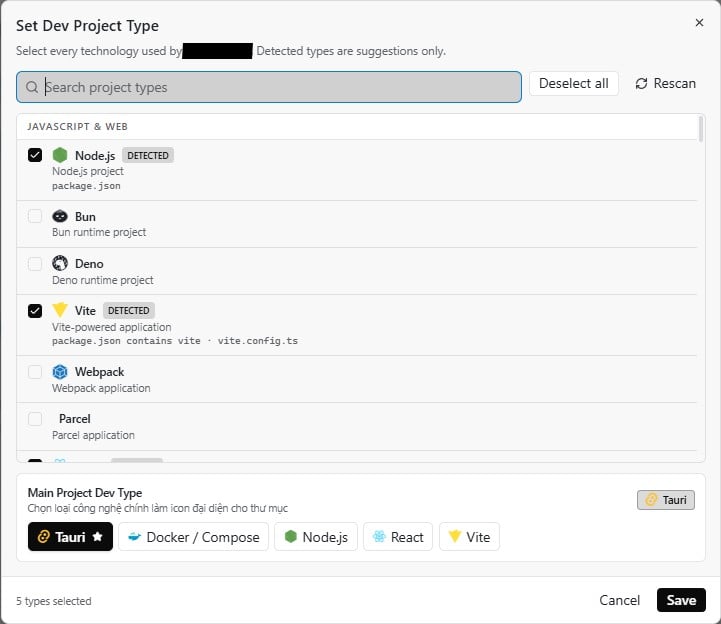Image resolution: width=721 pixels, height=624 pixels.
Task: Choose Vite as main dev type
Action: 469,536
